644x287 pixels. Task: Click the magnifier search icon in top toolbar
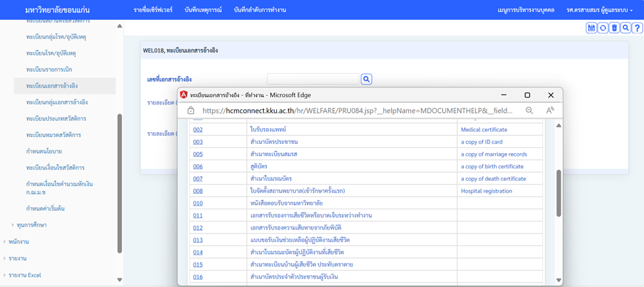[626, 28]
